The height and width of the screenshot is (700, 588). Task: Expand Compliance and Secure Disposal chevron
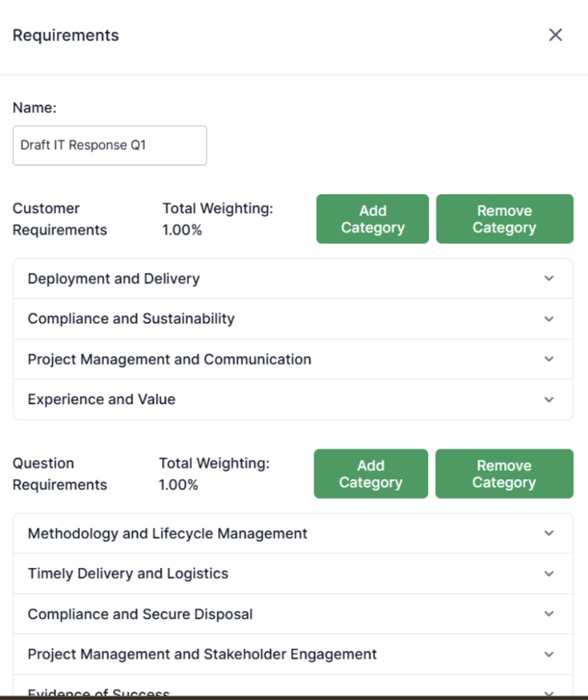point(549,614)
